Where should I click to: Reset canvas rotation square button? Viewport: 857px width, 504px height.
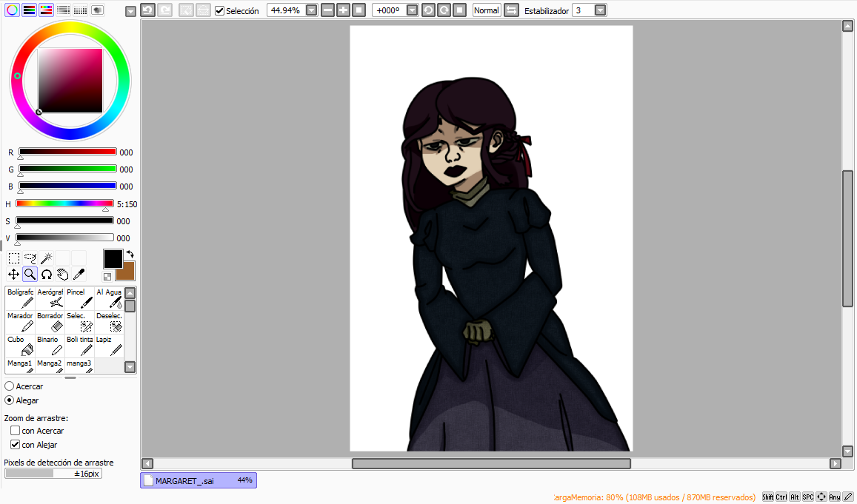(x=460, y=10)
